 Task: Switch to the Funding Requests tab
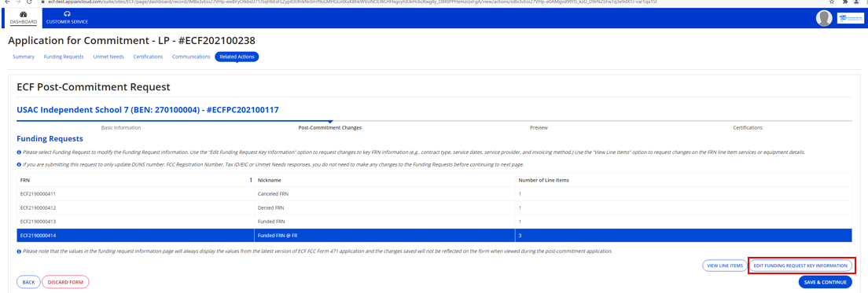point(64,57)
